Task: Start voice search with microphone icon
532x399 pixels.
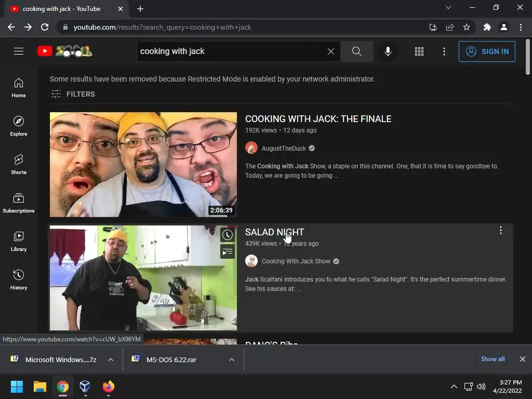Action: point(388,51)
